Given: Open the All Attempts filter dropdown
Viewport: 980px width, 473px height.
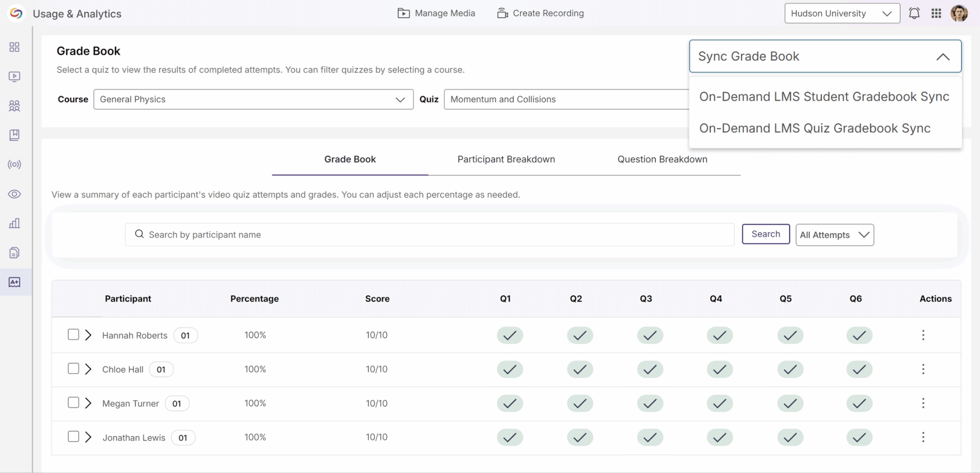Looking at the screenshot, I should [834, 235].
